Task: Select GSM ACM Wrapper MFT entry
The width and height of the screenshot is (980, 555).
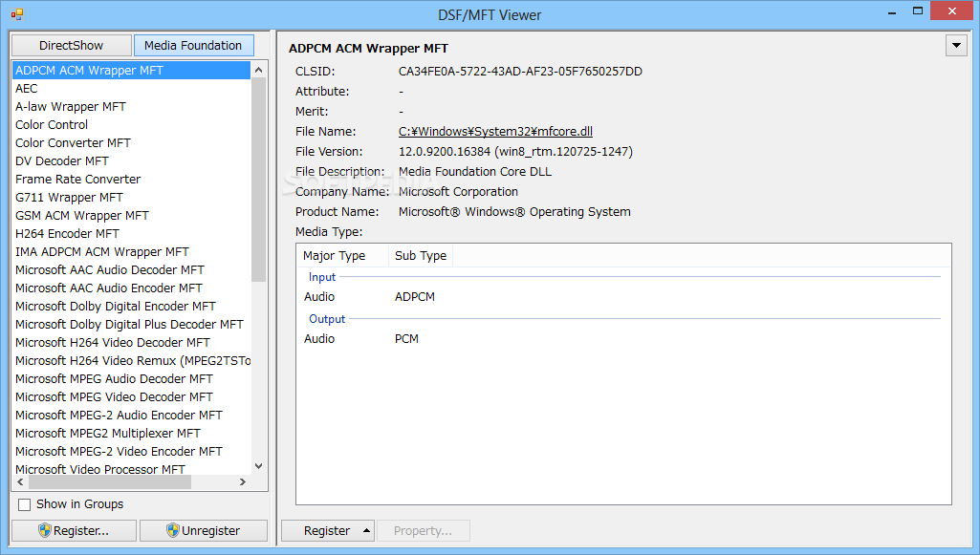Action: tap(131, 215)
